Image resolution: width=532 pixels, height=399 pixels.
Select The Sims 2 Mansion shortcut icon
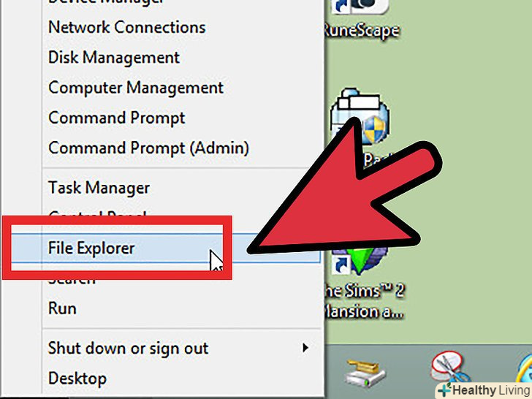tap(360, 262)
